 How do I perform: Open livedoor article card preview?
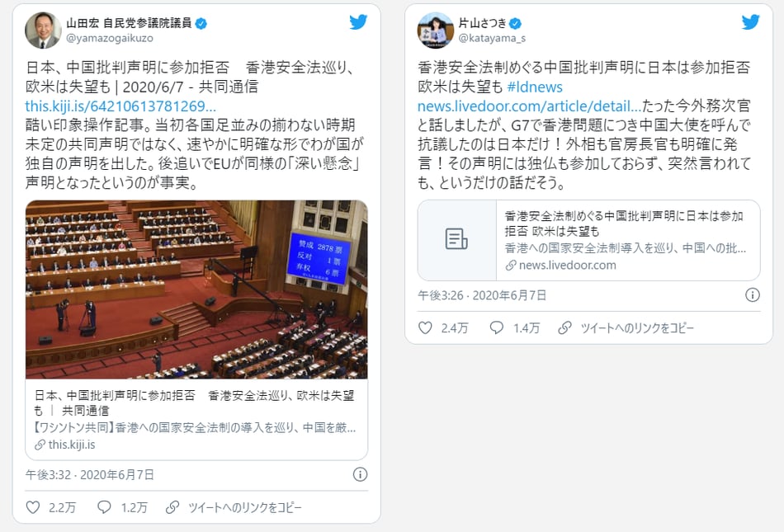click(589, 240)
